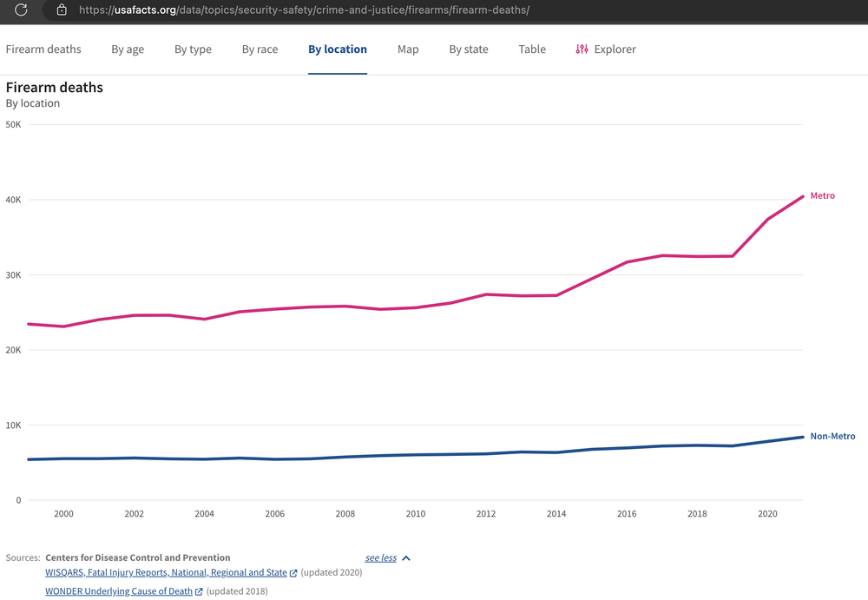Collapse sources with the chevron up arrow
Viewport: 868px width, 600px height.
tap(406, 558)
